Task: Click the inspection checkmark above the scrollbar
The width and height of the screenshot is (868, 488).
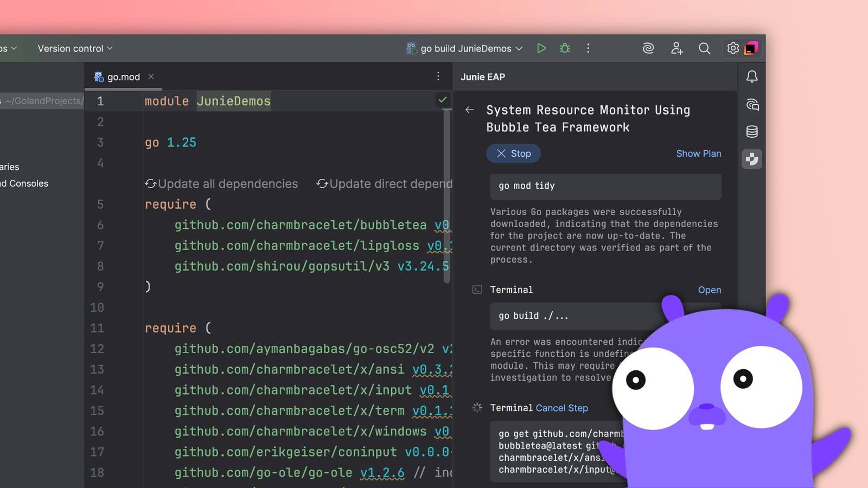Action: tap(443, 100)
